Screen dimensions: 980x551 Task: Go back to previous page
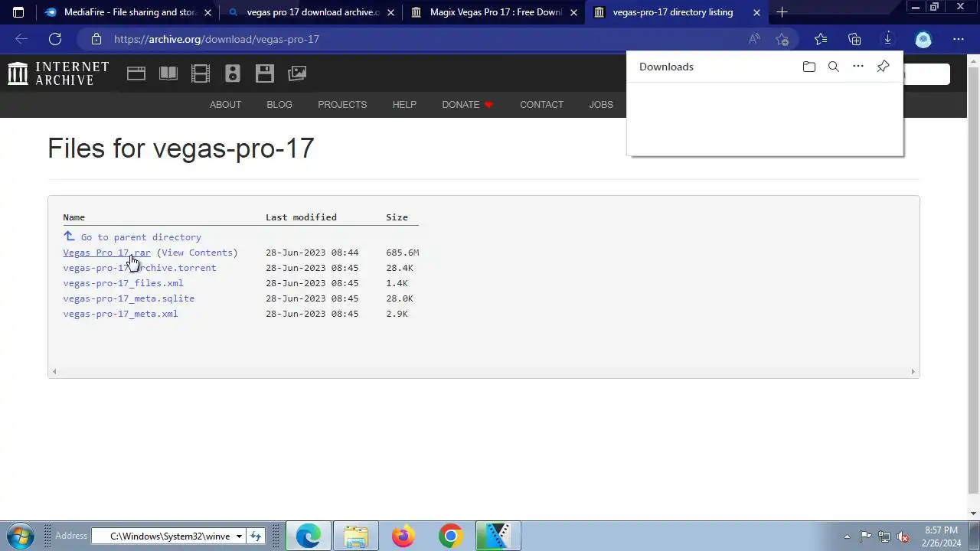point(21,39)
